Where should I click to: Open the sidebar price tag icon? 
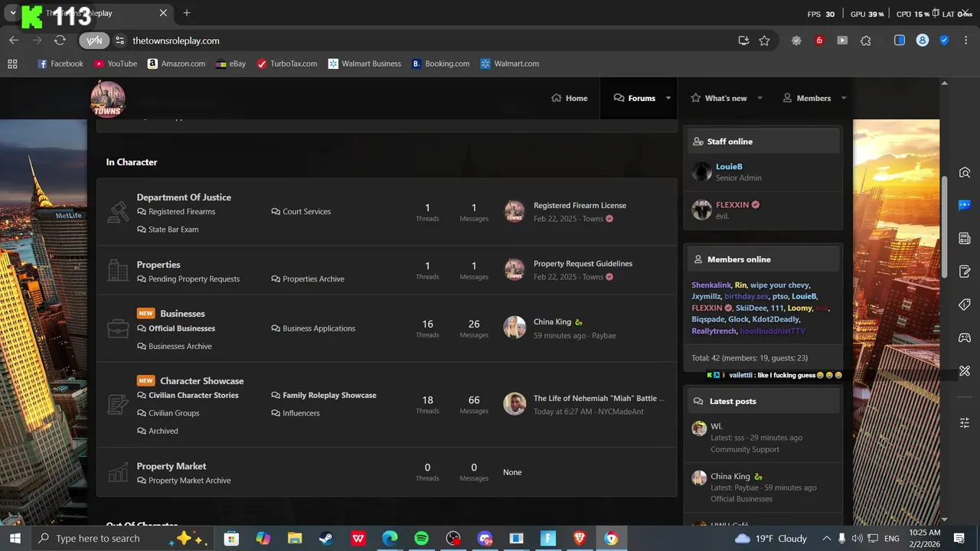[x=965, y=305]
